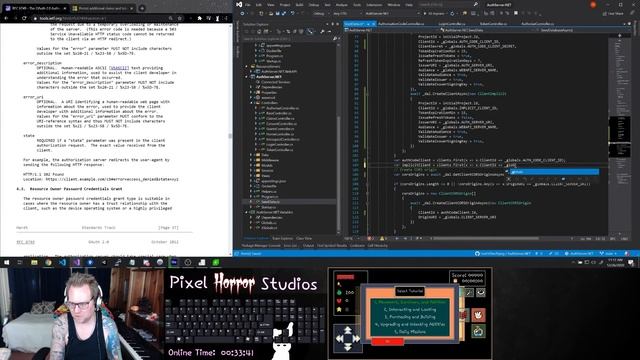Open the Extensions menu in Visual Studio
This screenshot has height=360, width=640.
pos(374,5)
